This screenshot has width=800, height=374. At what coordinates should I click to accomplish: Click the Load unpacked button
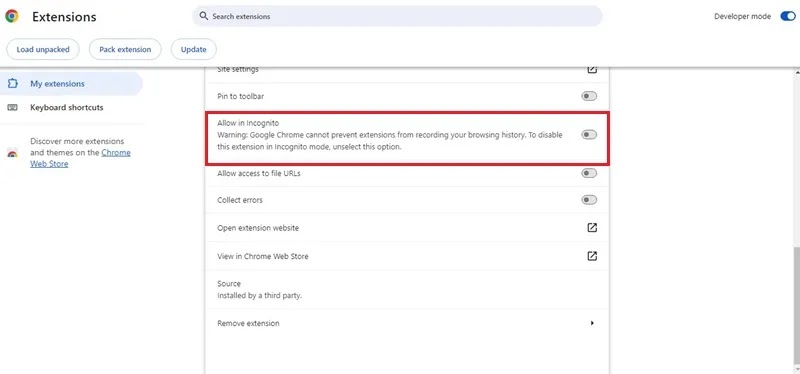coord(43,49)
